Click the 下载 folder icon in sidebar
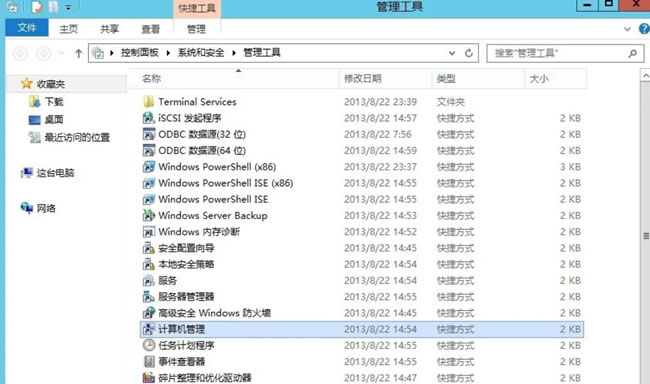 pyautogui.click(x=35, y=102)
